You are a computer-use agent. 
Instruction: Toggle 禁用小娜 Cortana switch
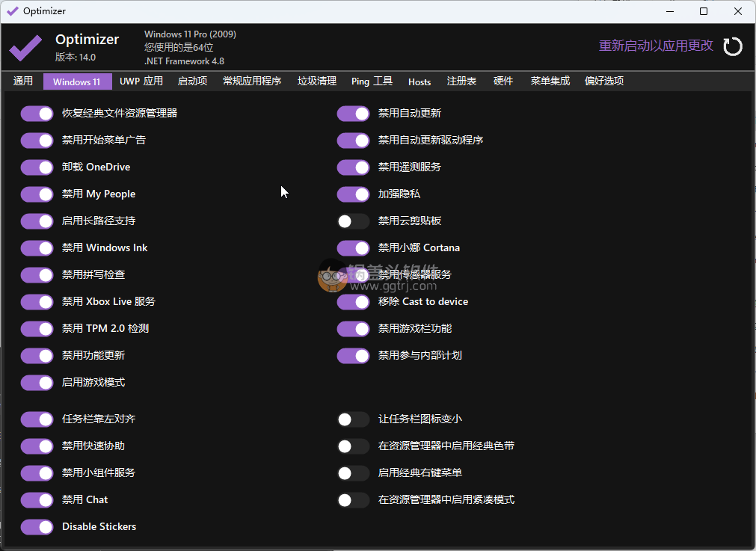click(354, 248)
